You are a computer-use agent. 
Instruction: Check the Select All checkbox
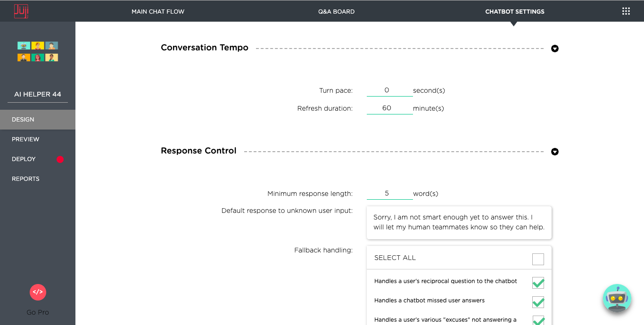tap(538, 259)
